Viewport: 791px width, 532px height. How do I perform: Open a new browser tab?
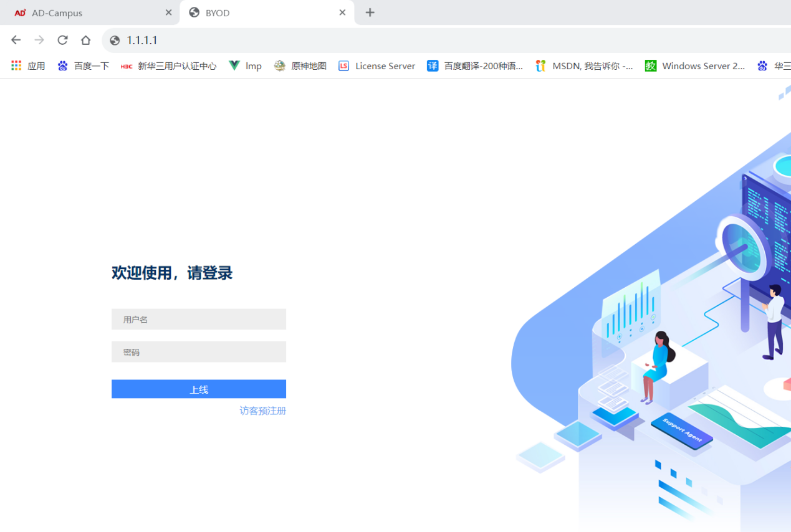pyautogui.click(x=370, y=12)
